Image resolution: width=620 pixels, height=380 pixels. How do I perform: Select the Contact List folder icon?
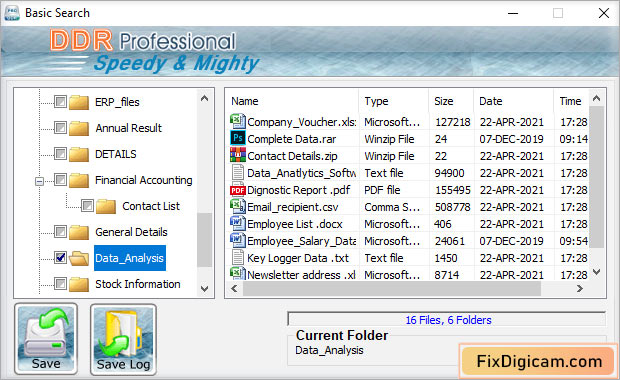[x=106, y=206]
